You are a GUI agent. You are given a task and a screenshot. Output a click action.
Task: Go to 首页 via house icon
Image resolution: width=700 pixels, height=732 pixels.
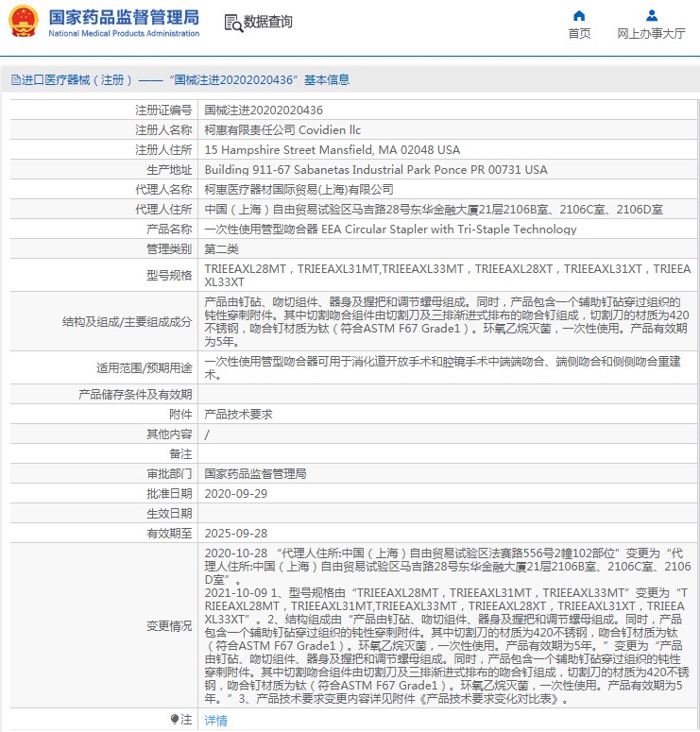point(579,15)
